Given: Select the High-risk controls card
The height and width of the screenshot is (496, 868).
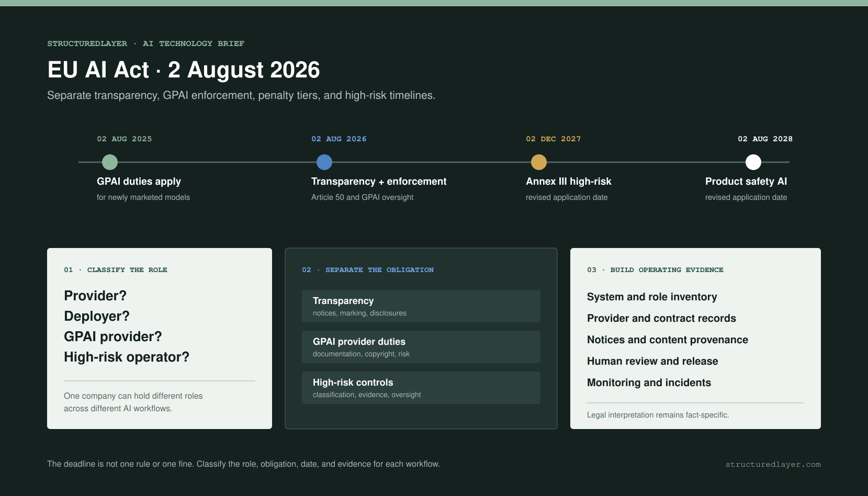Looking at the screenshot, I should [421, 388].
